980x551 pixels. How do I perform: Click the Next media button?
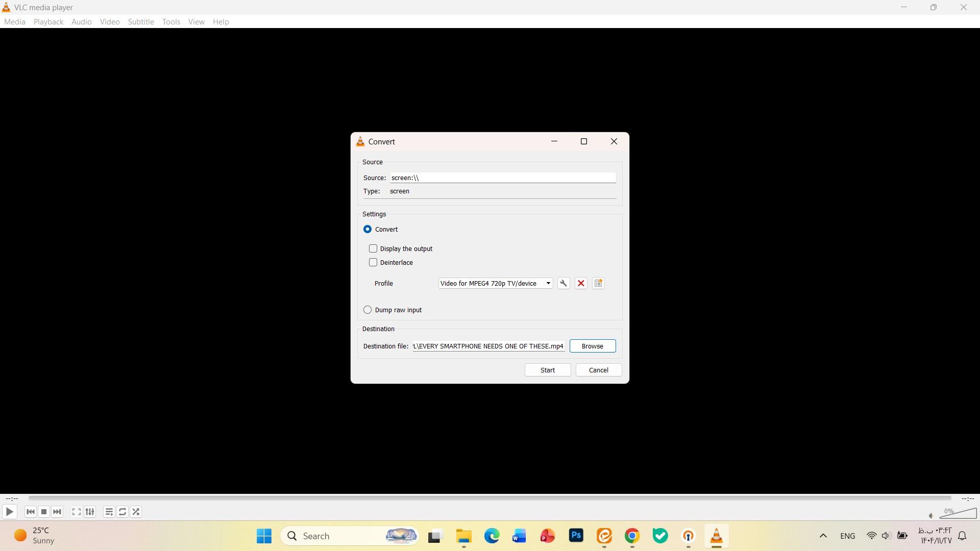(x=57, y=512)
